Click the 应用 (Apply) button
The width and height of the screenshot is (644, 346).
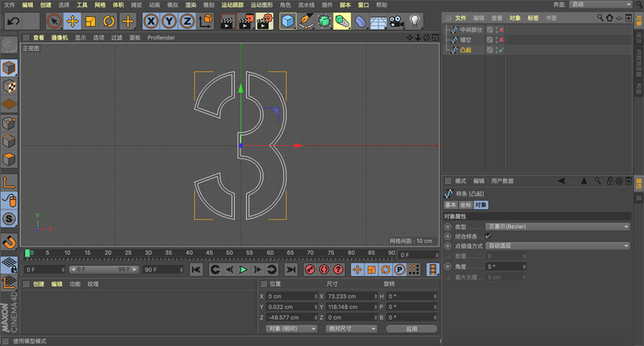pos(411,329)
